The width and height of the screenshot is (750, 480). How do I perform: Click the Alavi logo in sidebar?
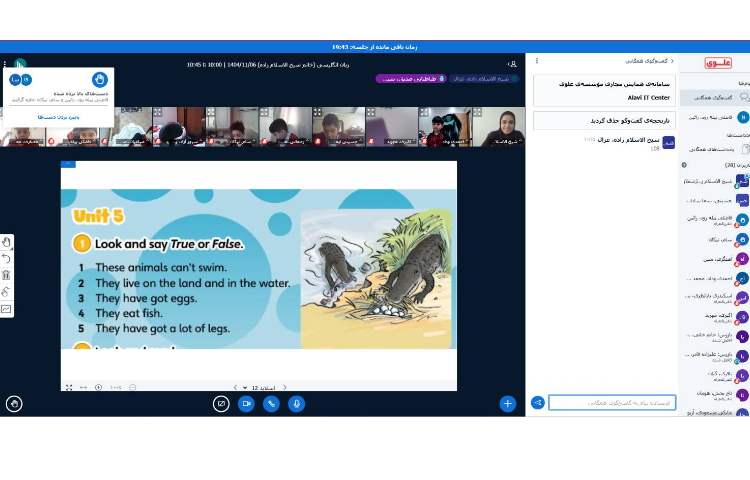(x=718, y=63)
